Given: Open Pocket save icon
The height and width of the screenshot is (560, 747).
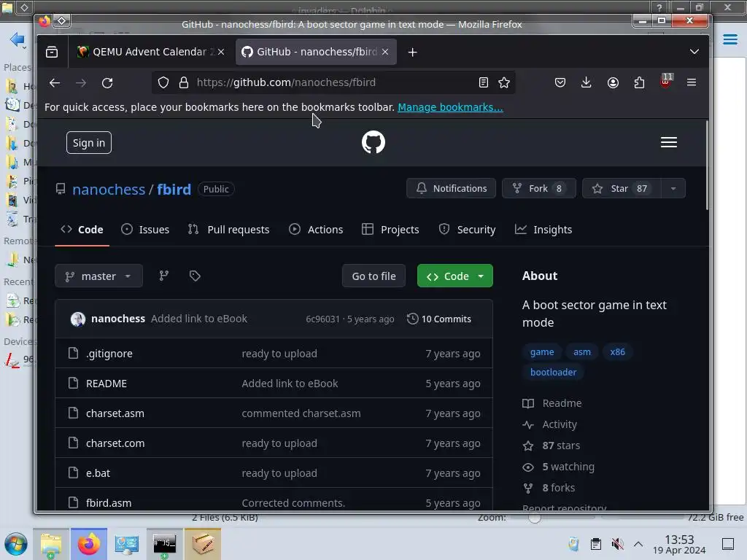Looking at the screenshot, I should coord(560,83).
